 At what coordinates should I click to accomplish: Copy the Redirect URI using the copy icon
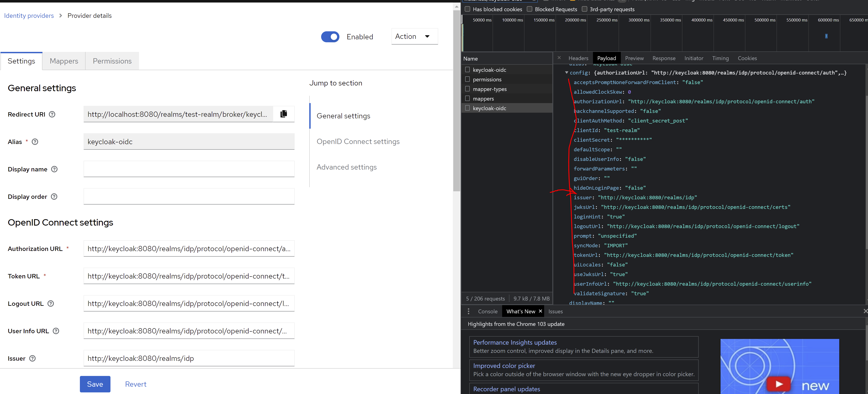tap(283, 114)
